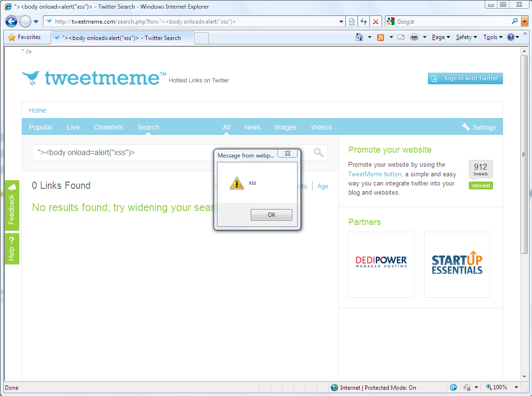532x396 pixels.
Task: Click the status bar lock security icon
Action: click(467, 387)
